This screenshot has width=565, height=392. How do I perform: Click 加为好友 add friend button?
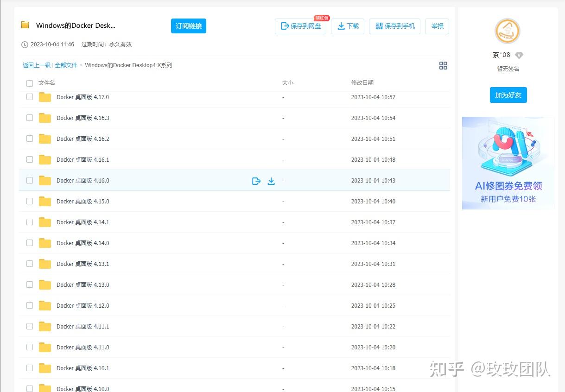[508, 95]
